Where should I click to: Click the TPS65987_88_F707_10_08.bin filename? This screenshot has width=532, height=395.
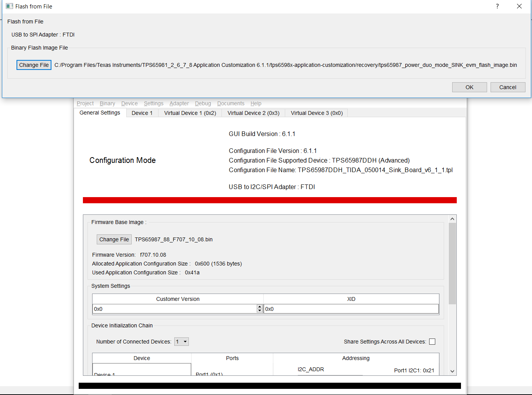(173, 239)
